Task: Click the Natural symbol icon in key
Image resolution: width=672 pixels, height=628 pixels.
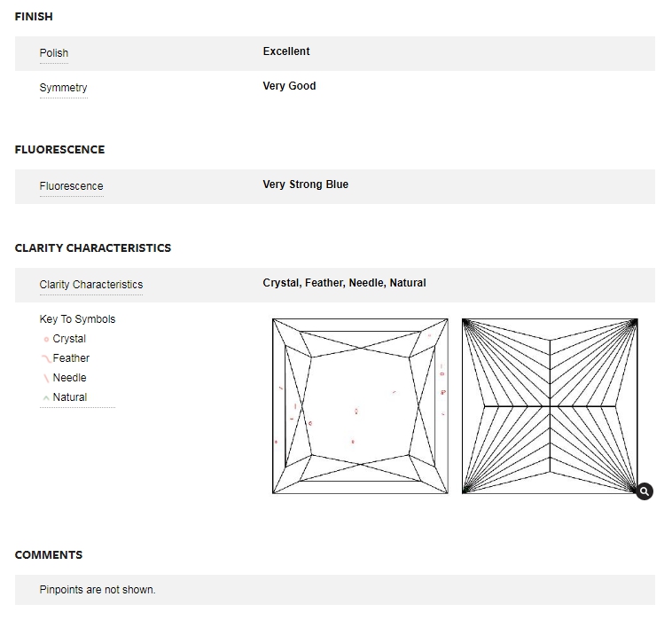Action: [46, 398]
